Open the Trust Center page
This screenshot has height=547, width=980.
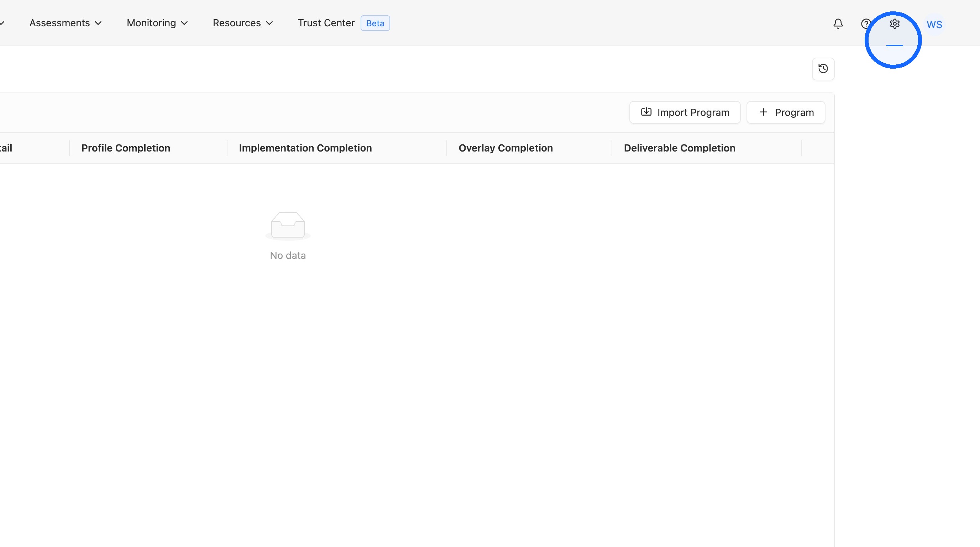[x=326, y=23]
